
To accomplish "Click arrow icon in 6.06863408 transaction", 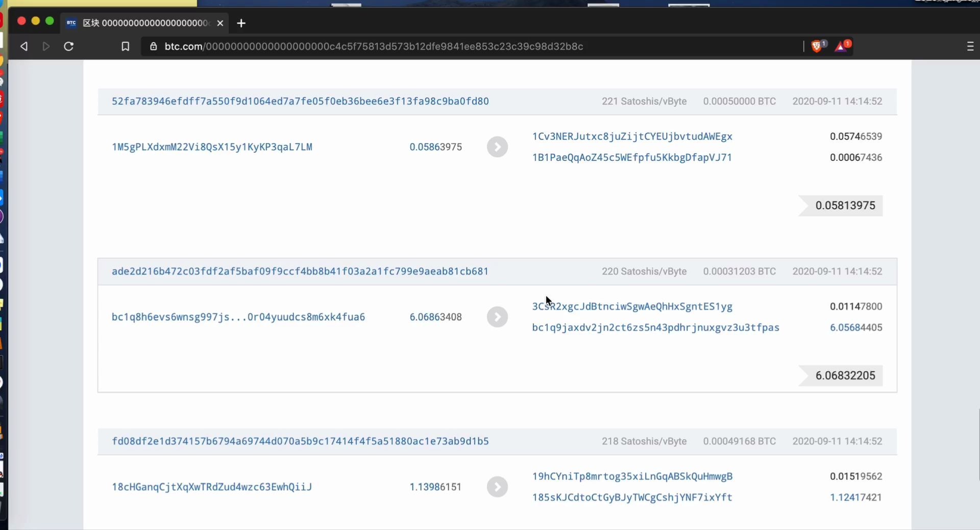I will coord(497,317).
